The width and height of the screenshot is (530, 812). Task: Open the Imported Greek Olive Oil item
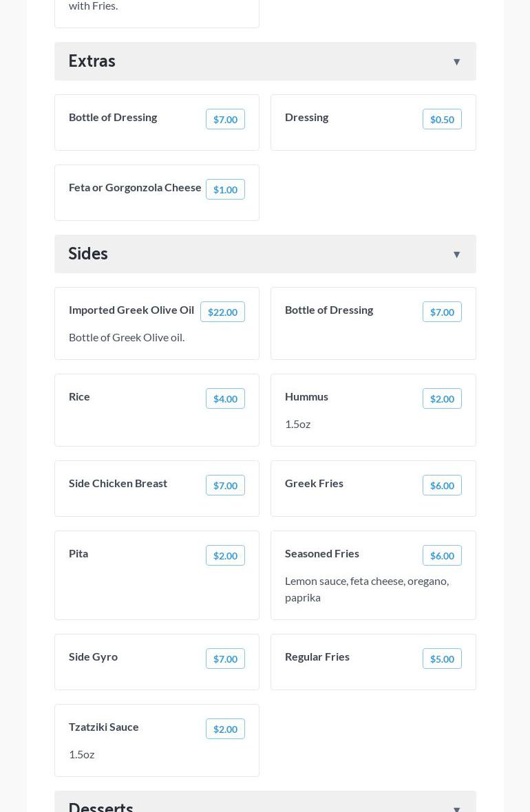[x=131, y=310]
